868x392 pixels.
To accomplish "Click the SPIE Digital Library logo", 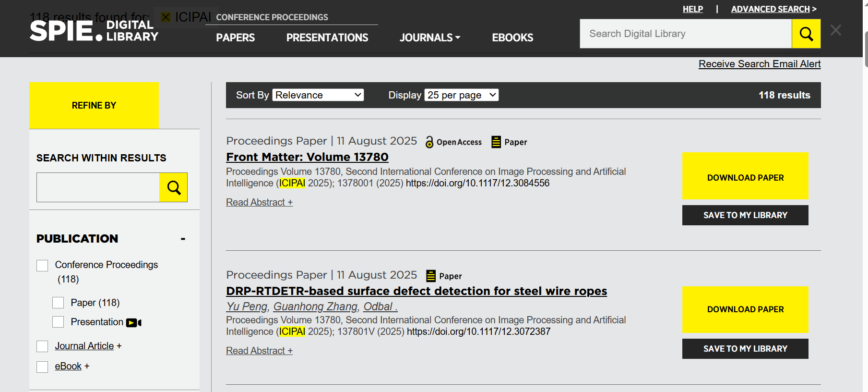I will pos(94,31).
